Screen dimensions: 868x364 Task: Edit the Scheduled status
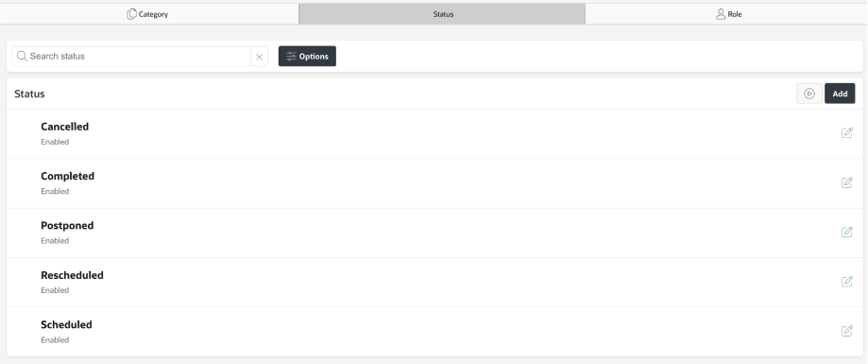[x=846, y=331]
